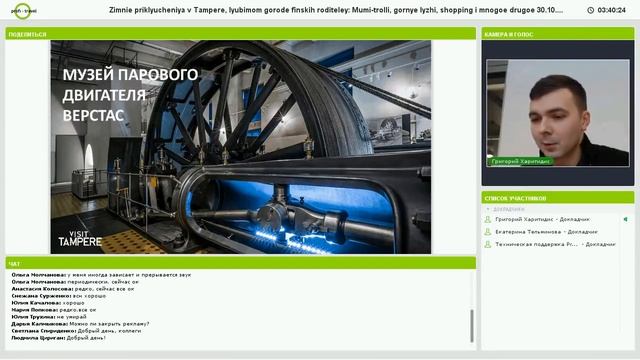
Task: Click Юлия Качалова message 'хорошо'
Action: tap(48, 303)
